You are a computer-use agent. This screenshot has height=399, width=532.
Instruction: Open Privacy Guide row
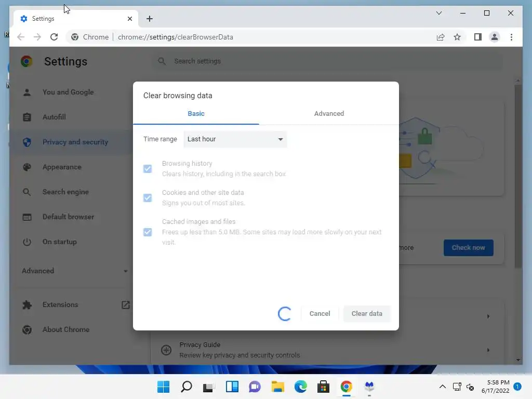click(327, 350)
